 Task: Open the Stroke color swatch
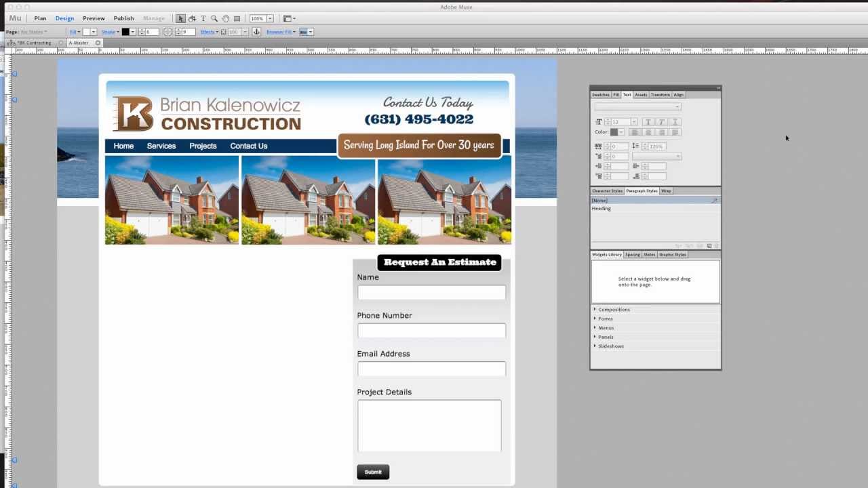pos(125,32)
